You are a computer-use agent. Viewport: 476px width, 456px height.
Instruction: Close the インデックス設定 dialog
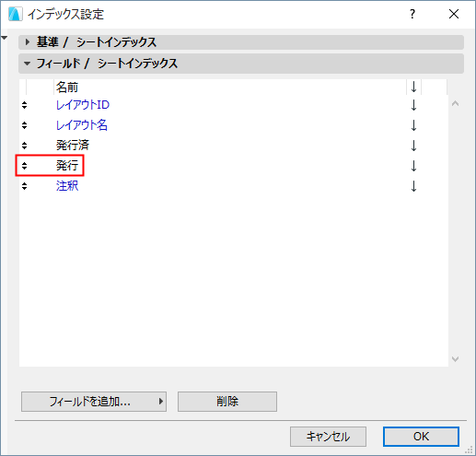[454, 14]
